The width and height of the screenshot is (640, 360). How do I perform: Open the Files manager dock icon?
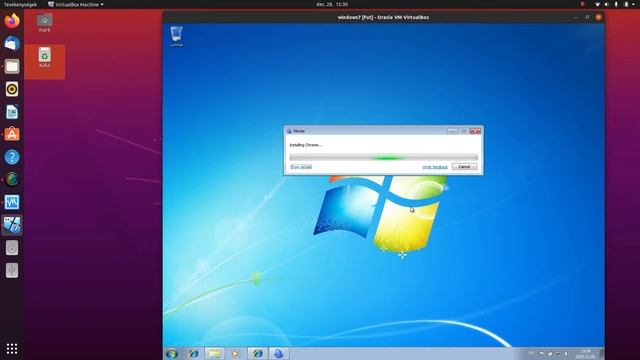tap(12, 66)
